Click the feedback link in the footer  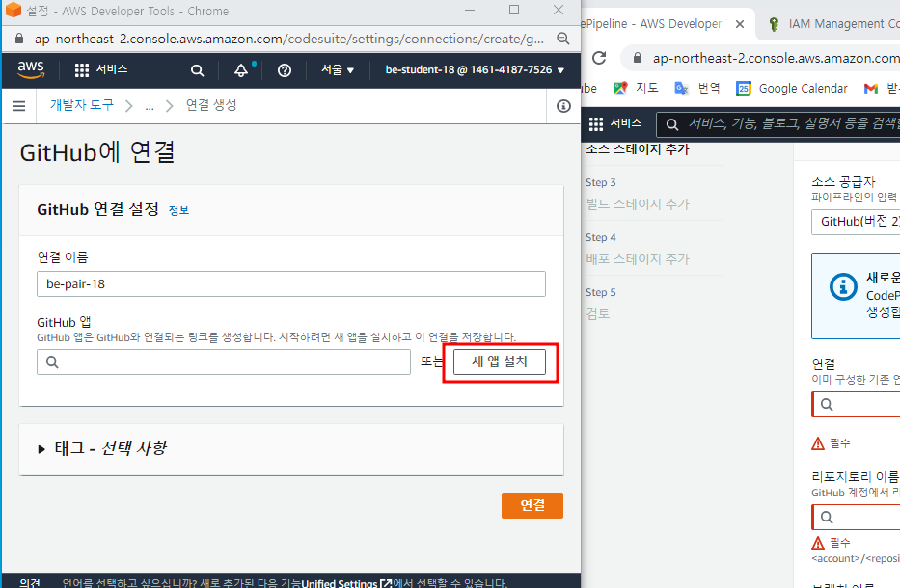pos(30,583)
